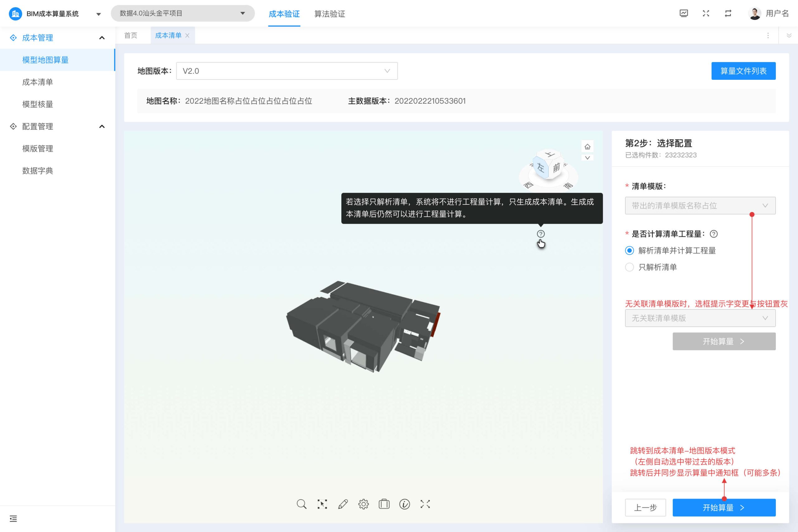Open the 地图版本 V2.0 dropdown

pyautogui.click(x=287, y=71)
